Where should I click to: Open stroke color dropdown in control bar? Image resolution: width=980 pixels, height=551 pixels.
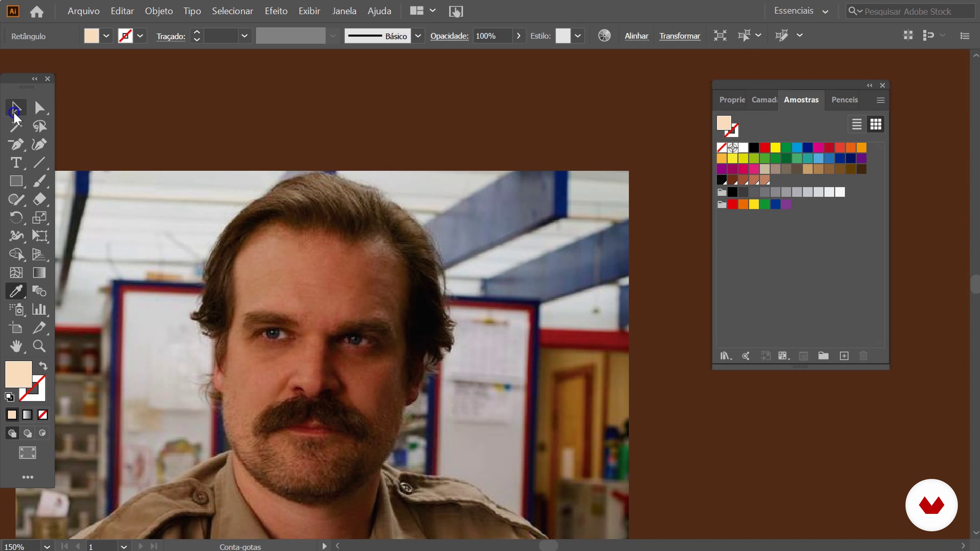[x=140, y=36]
